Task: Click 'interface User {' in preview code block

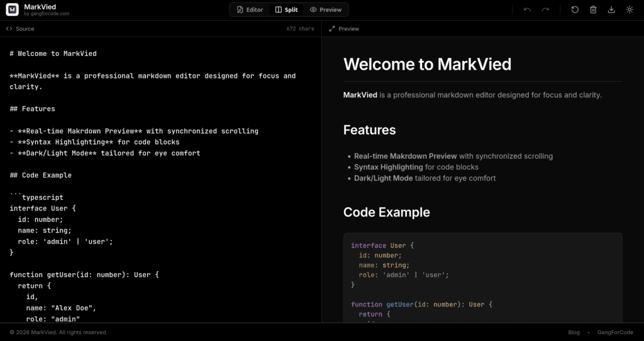Action: tap(382, 246)
